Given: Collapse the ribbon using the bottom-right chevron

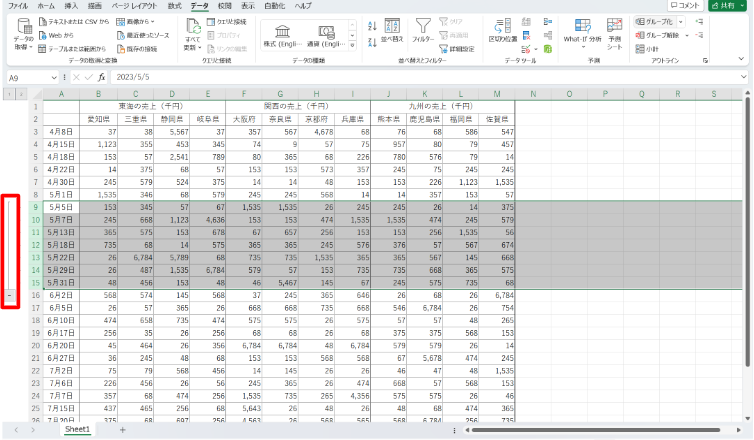Looking at the screenshot, I should pos(741,59).
